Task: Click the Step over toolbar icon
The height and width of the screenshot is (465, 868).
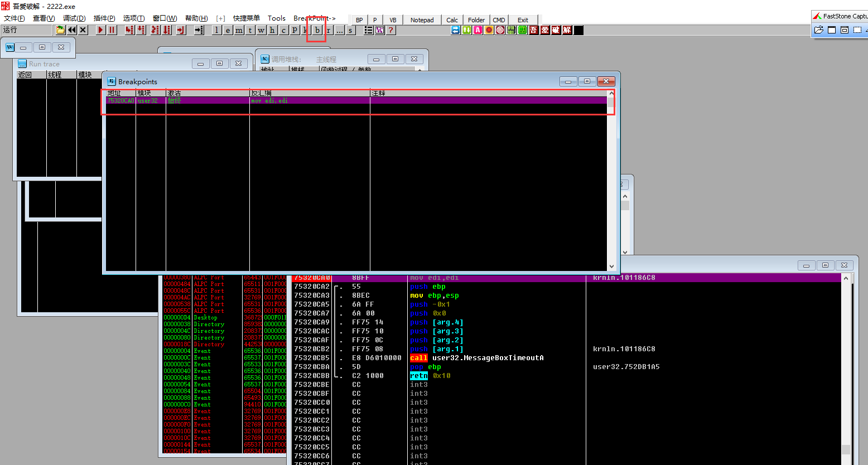Action: [141, 30]
